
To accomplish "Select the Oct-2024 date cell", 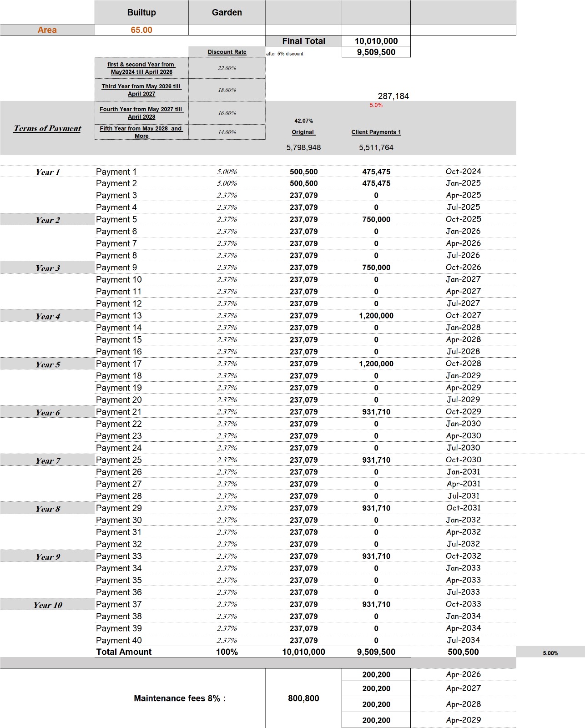I will tap(463, 172).
